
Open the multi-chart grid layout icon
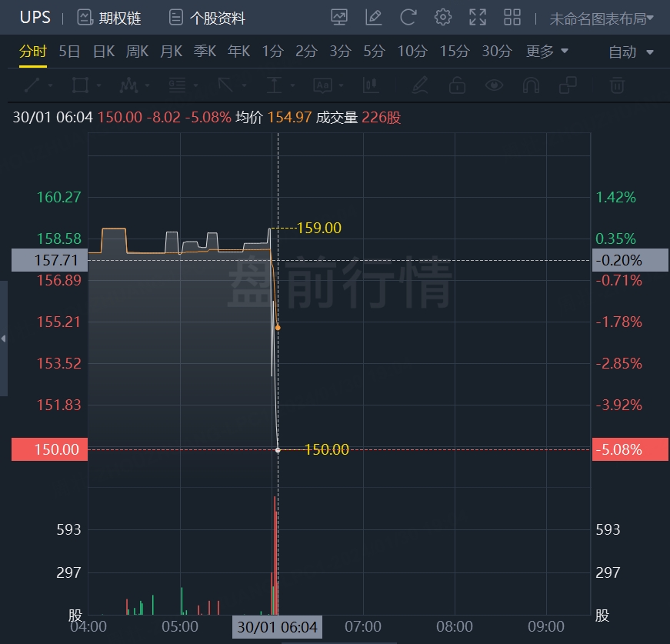[x=512, y=17]
